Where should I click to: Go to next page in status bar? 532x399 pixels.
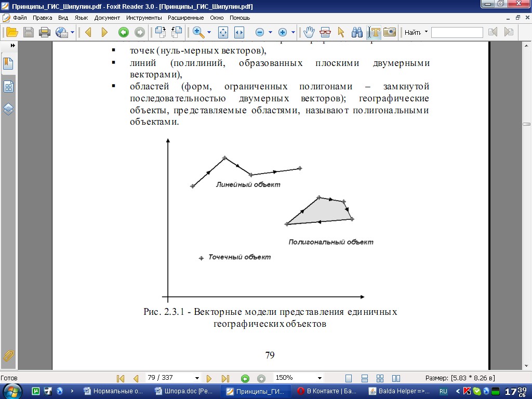coord(209,378)
